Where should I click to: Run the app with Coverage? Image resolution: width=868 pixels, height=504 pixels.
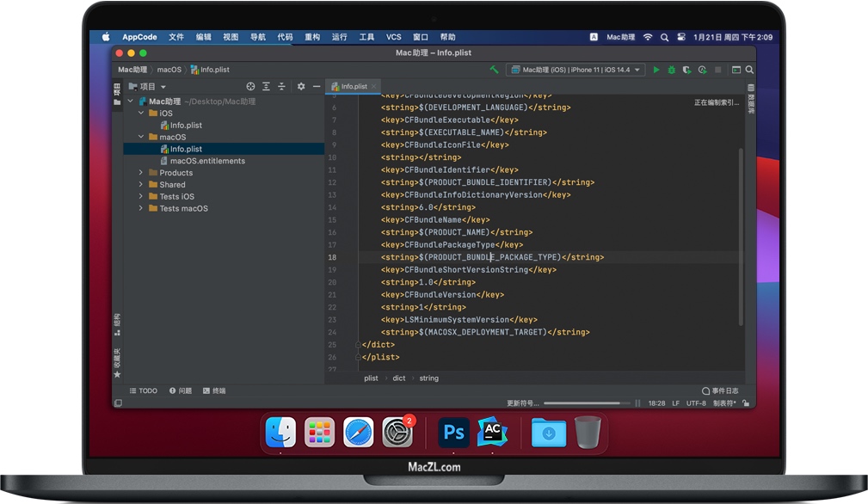coord(685,70)
